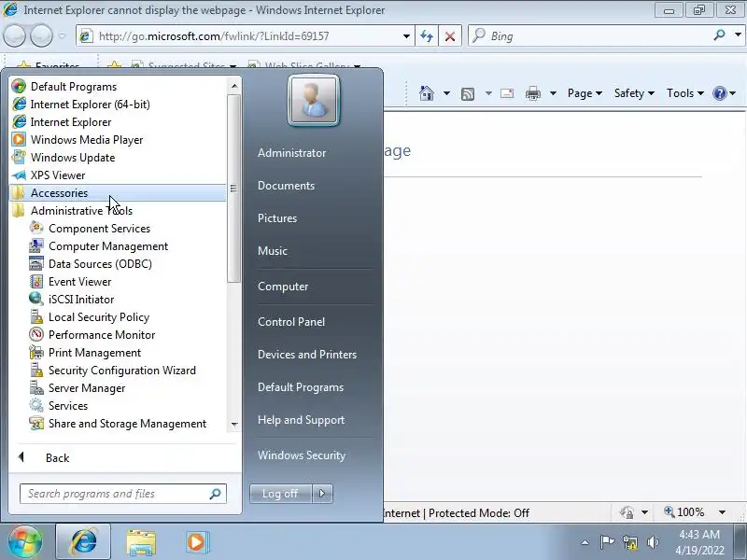Image resolution: width=747 pixels, height=560 pixels.
Task: Open Data Sources (ODBC)
Action: (x=118, y=264)
